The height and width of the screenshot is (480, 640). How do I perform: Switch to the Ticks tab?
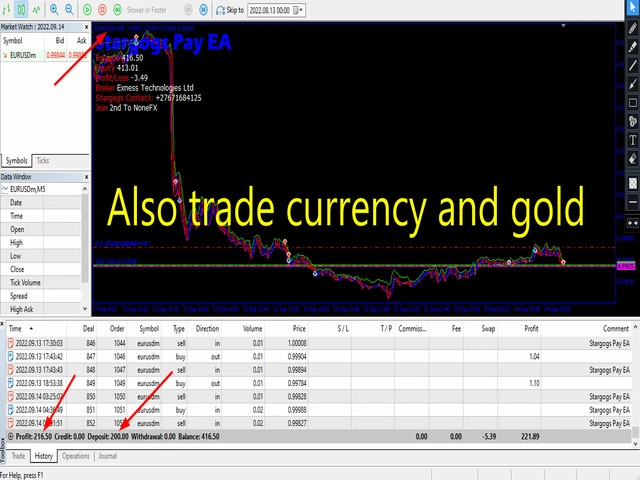coord(43,160)
